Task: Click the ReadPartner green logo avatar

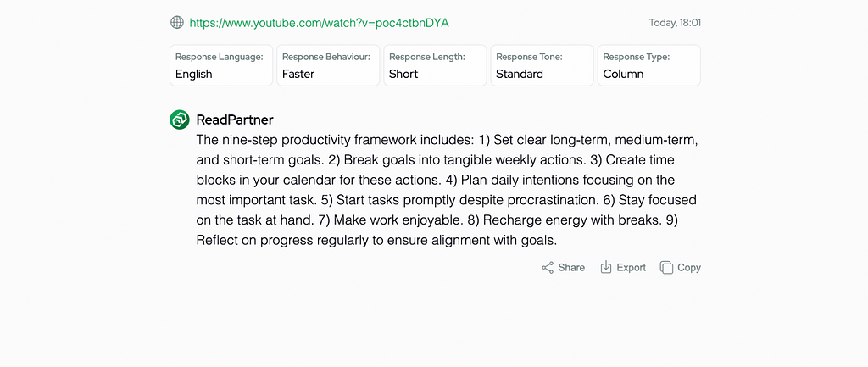Action: [x=180, y=120]
